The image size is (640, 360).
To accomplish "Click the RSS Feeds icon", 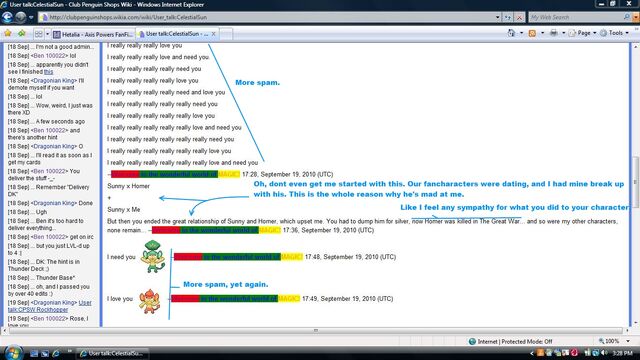I will click(532, 33).
